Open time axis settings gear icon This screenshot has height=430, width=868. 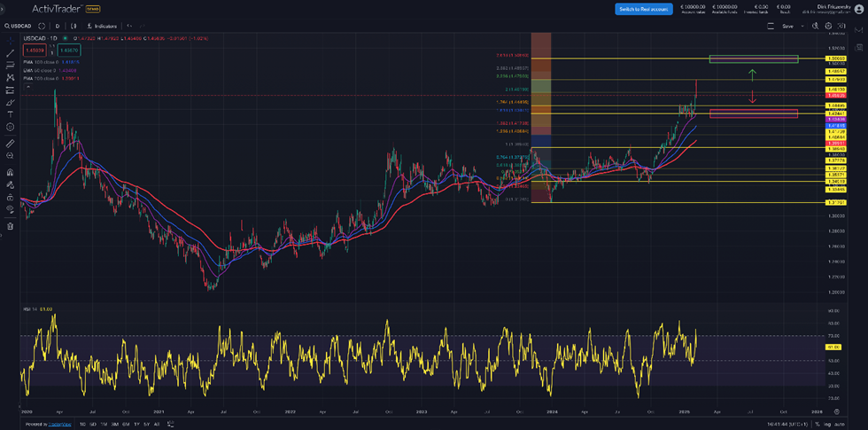coord(836,411)
